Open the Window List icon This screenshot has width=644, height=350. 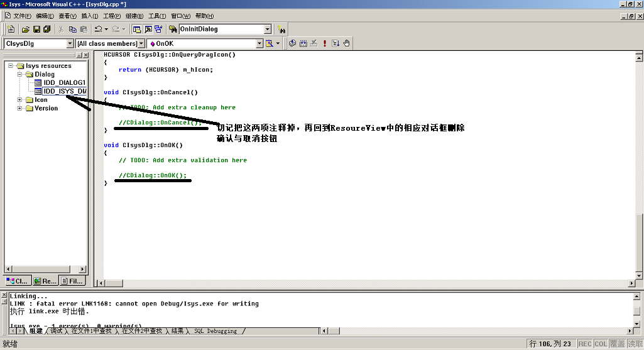pyautogui.click(x=158, y=29)
